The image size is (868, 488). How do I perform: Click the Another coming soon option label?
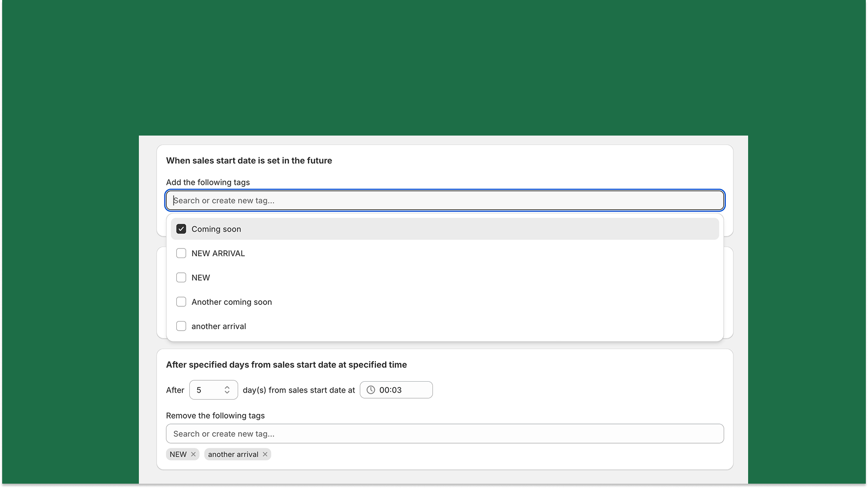tap(232, 302)
